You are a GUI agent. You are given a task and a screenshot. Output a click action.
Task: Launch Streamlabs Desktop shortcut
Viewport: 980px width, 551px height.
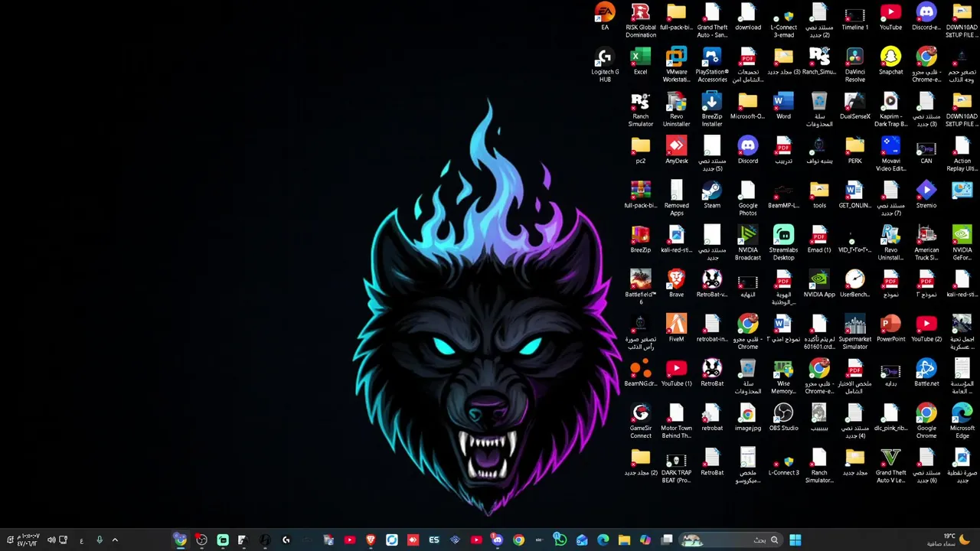pyautogui.click(x=783, y=243)
